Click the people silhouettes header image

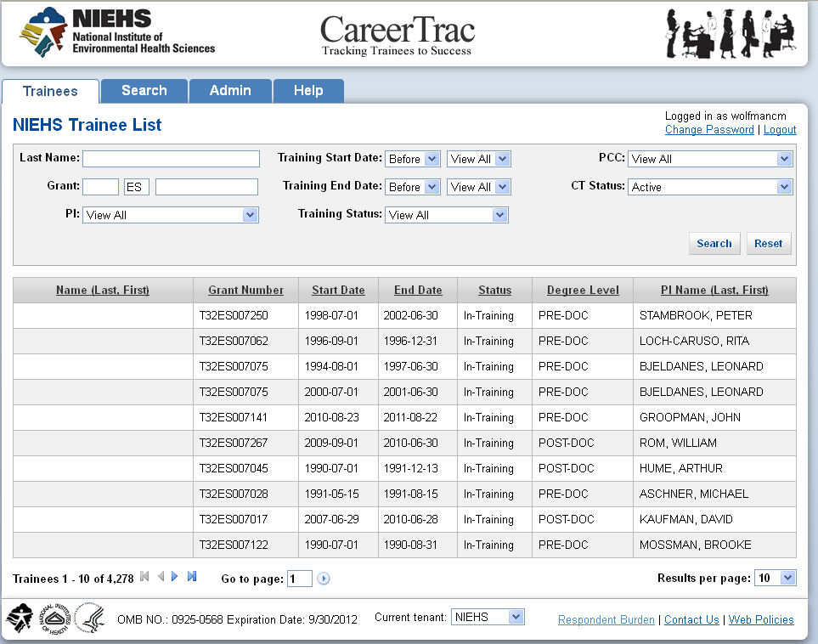click(x=731, y=33)
